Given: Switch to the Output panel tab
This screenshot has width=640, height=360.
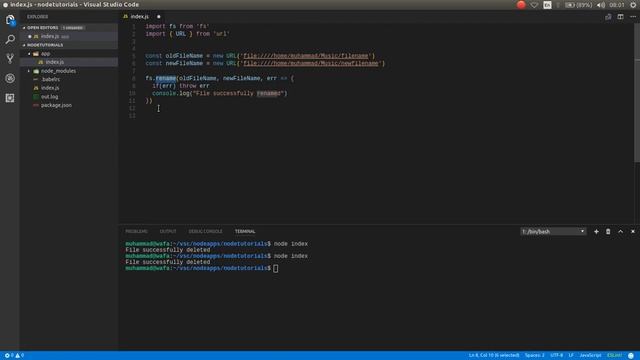Looking at the screenshot, I should coord(168,231).
